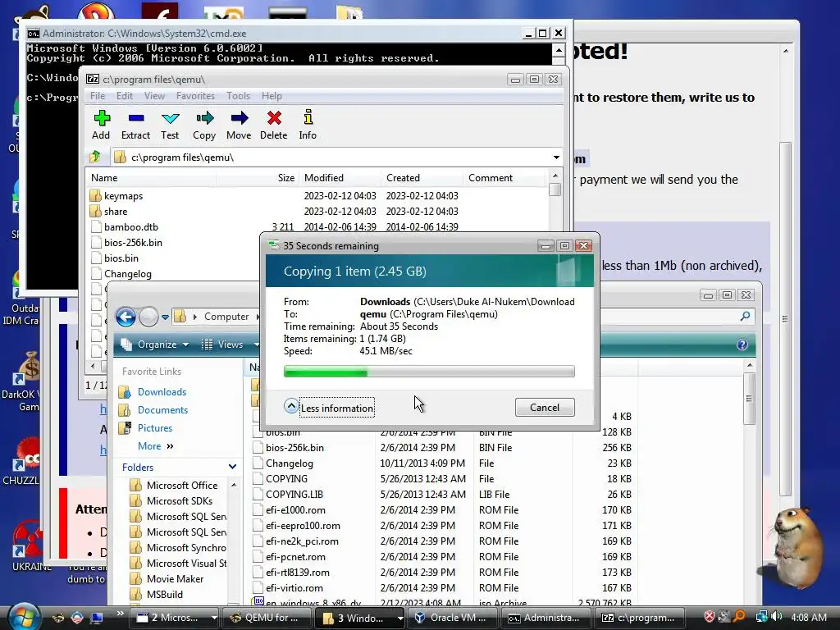The image size is (840, 630).
Task: Select efi-rtl8139.rom in Explorer list
Action: (x=297, y=572)
